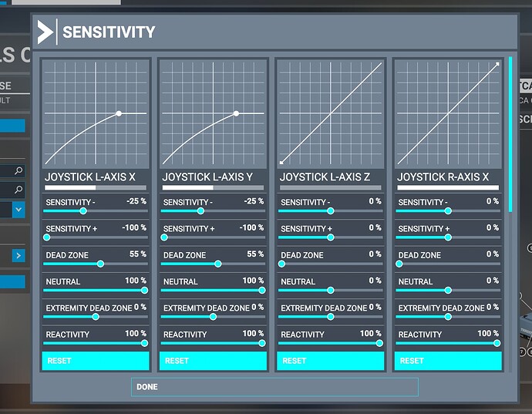532x414 pixels.
Task: Click the R-Axis X input level bar
Action: [448, 187]
